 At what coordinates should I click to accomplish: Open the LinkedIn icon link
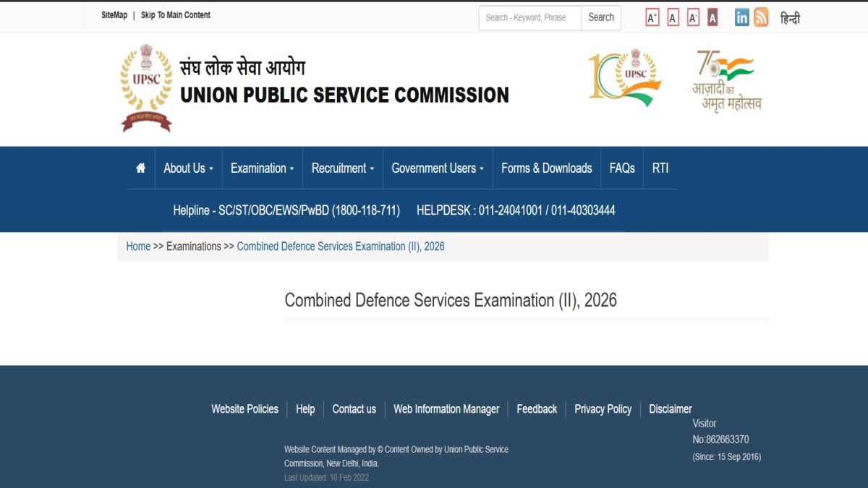coord(741,17)
